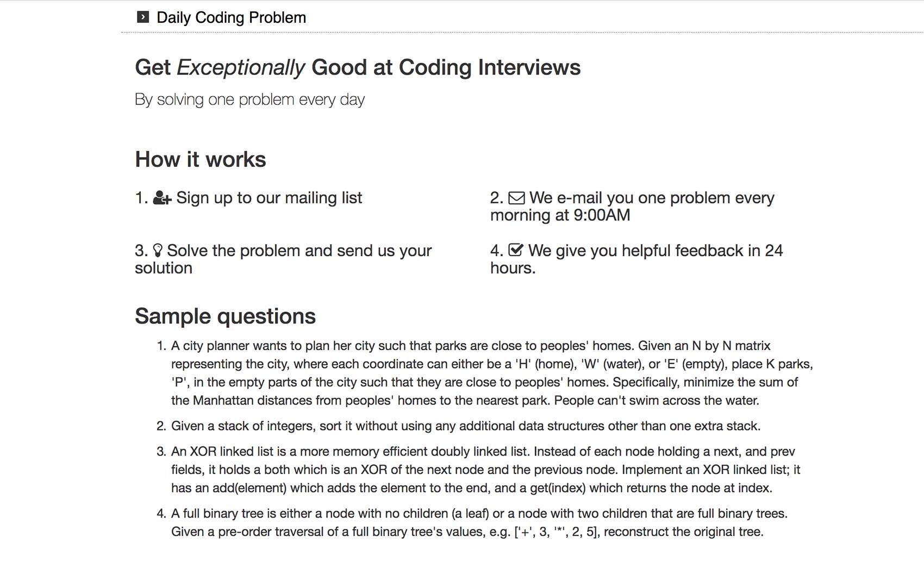Click the lightbulb solve icon
The height and width of the screenshot is (567, 924).
[x=158, y=251]
